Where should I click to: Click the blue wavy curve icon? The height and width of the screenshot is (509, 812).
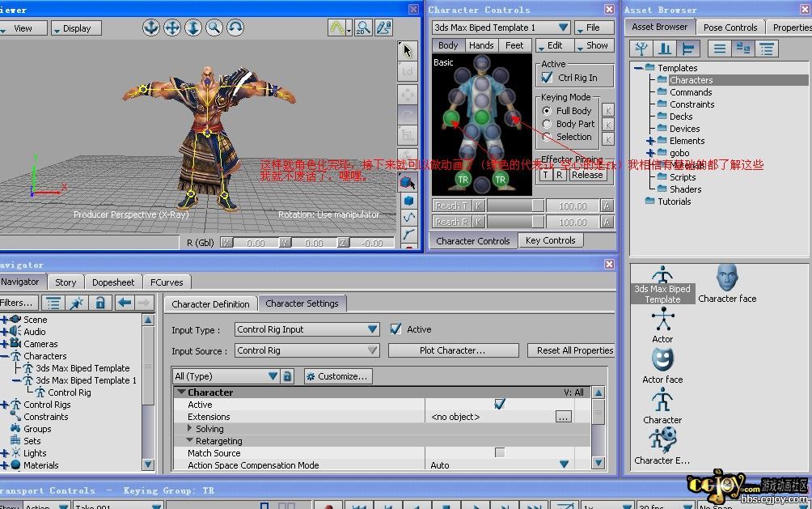pyautogui.click(x=408, y=218)
